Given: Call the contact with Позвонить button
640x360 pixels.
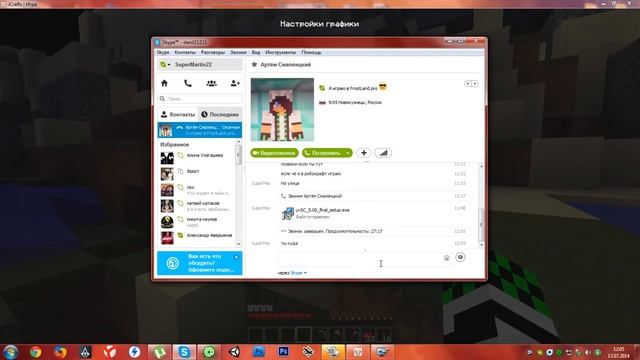Looking at the screenshot, I should click(x=323, y=153).
